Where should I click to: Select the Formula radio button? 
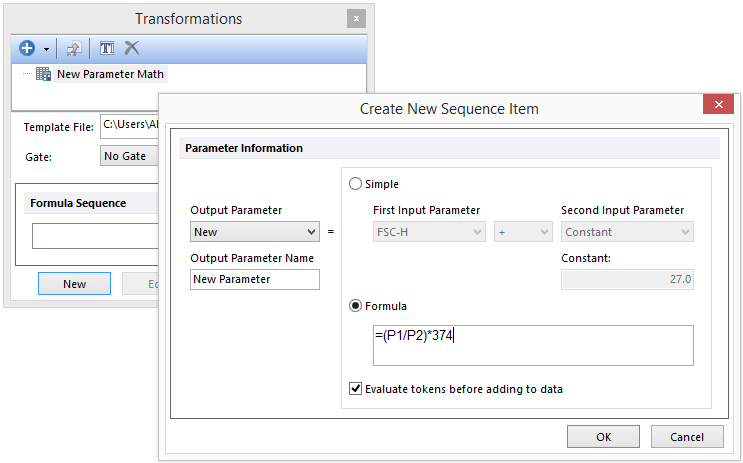click(x=354, y=306)
